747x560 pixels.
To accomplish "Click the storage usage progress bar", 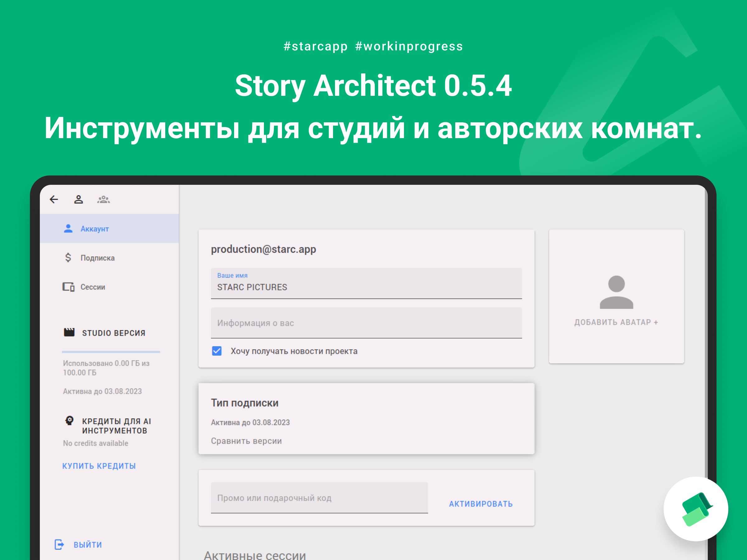I will tap(111, 352).
